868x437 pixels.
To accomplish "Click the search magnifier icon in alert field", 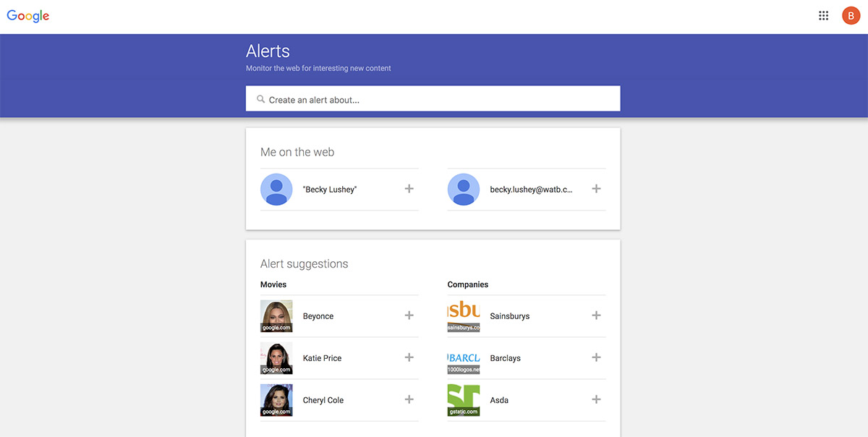I will point(260,98).
